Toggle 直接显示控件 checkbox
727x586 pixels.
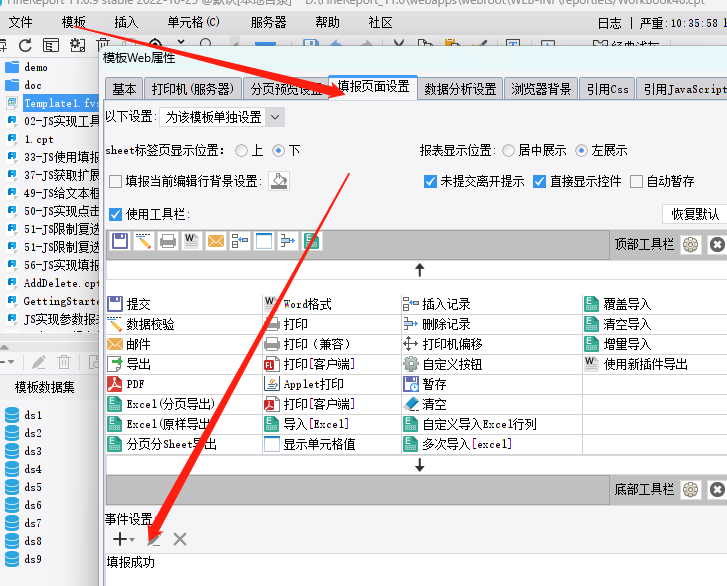click(x=539, y=181)
